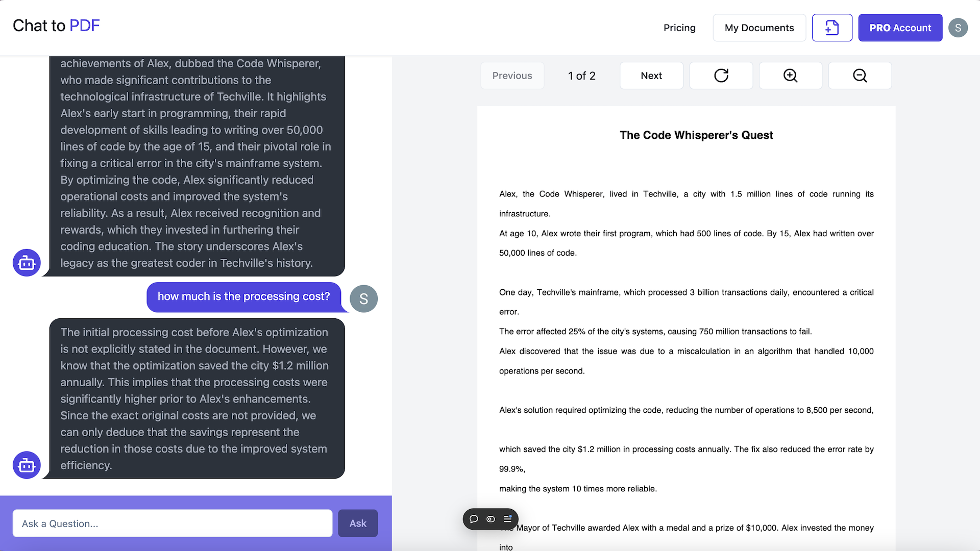Click the bot avatar next to the latest answer
This screenshot has width=980, height=551.
point(26,465)
